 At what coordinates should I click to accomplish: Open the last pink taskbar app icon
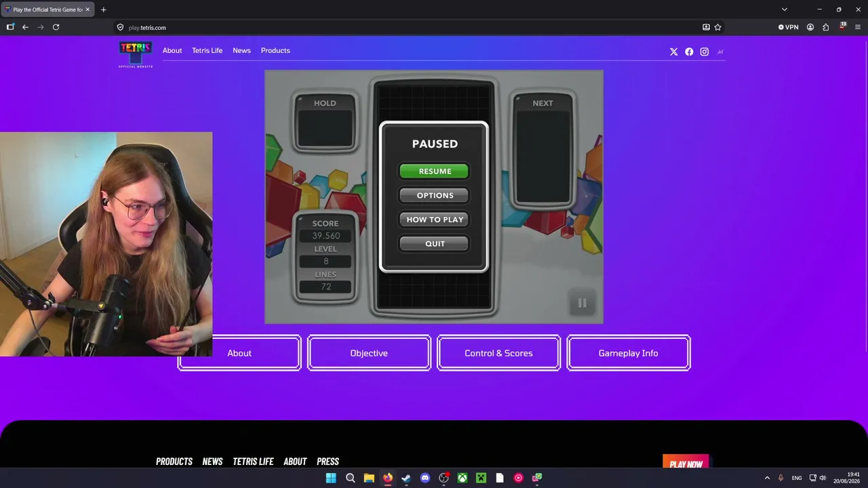tap(537, 478)
